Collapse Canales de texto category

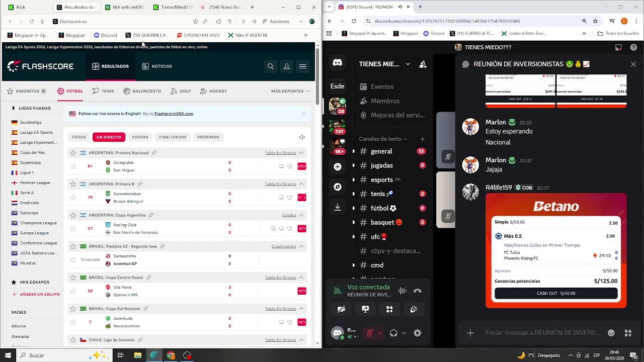click(x=383, y=139)
